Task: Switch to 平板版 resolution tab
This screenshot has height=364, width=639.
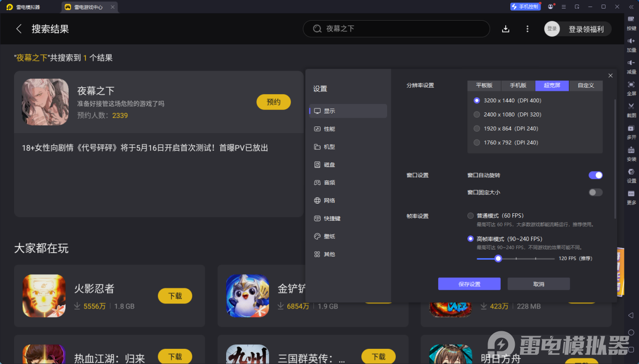Action: tap(484, 85)
